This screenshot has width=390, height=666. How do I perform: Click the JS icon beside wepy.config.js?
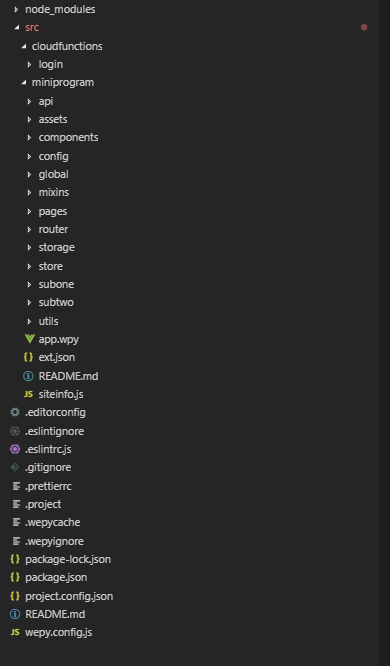point(15,632)
